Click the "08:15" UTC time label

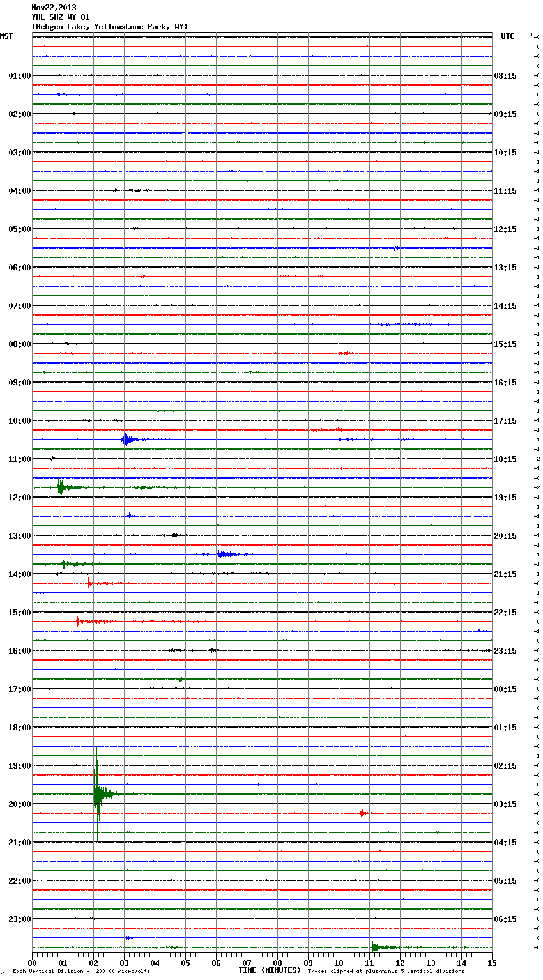click(x=505, y=75)
